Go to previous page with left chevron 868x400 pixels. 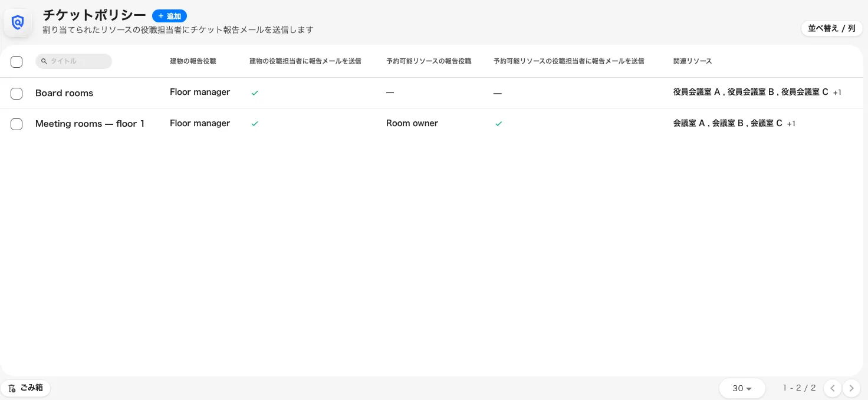click(832, 388)
